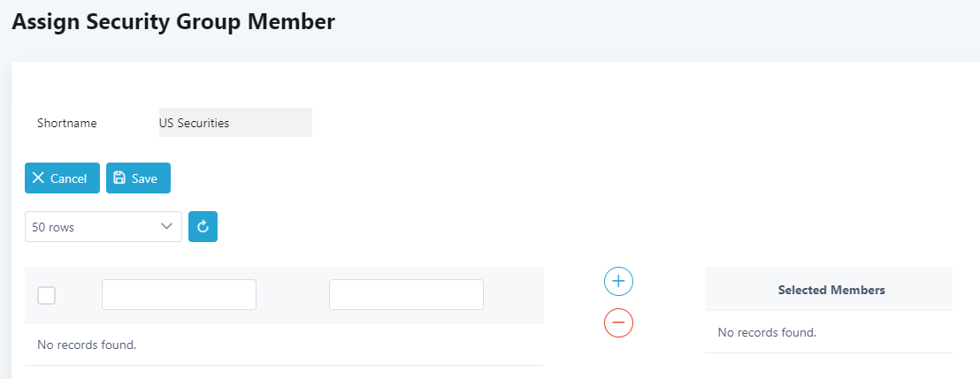This screenshot has width=980, height=379.
Task: Click the Shortname field showing US Securities
Action: 234,123
